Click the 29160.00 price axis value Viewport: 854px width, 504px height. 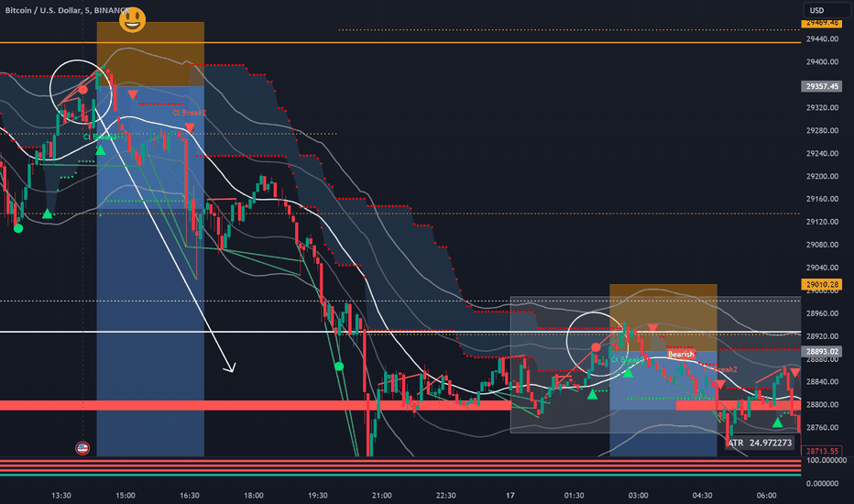[x=822, y=199]
